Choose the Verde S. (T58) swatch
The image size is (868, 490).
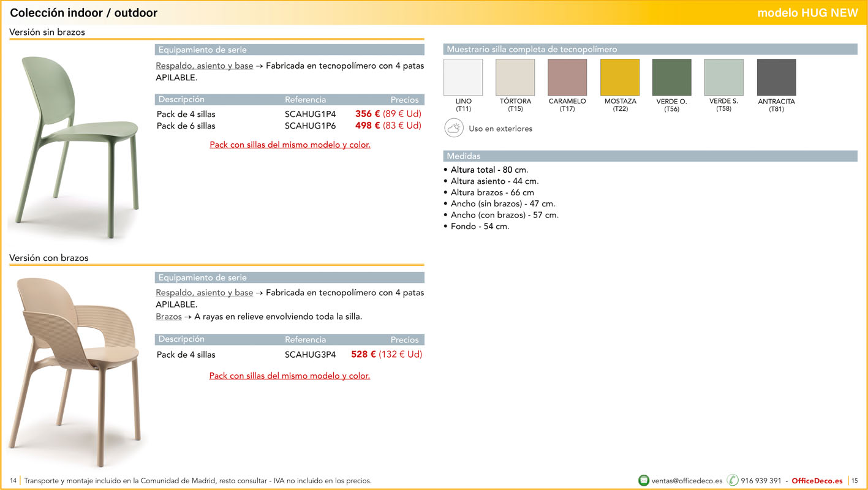724,78
